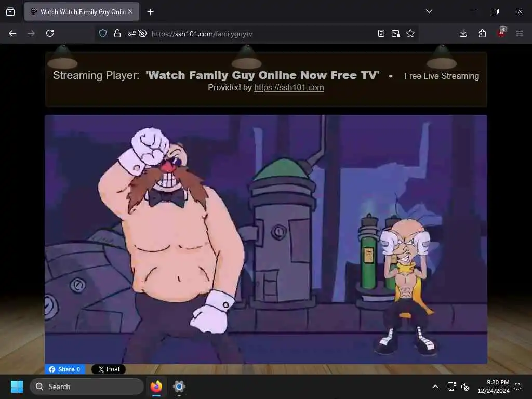The image size is (532, 399).
Task: Open Firefox application hamburger menu
Action: coord(520,33)
